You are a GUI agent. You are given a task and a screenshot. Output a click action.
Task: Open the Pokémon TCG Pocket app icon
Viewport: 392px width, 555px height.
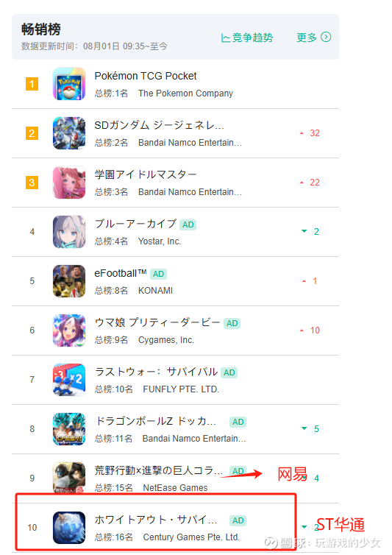click(x=69, y=84)
